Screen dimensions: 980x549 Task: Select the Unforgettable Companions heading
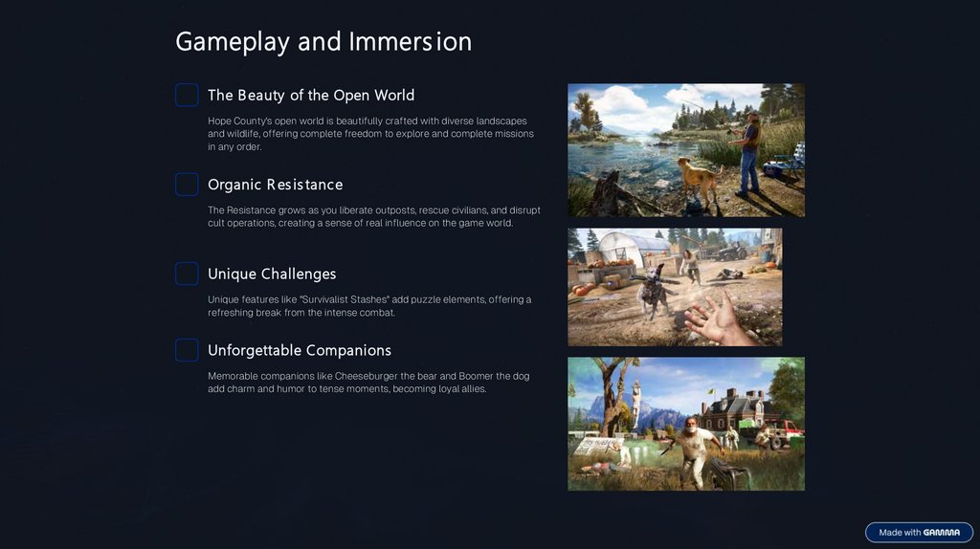(300, 350)
